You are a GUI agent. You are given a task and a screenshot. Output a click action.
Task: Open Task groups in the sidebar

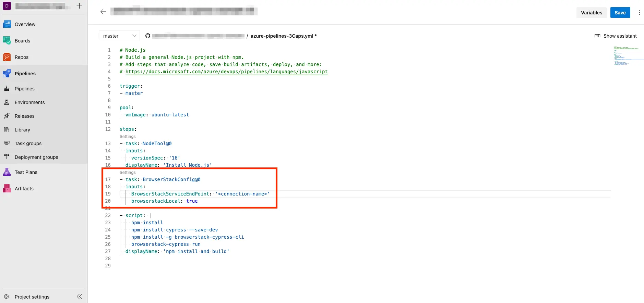(x=28, y=143)
